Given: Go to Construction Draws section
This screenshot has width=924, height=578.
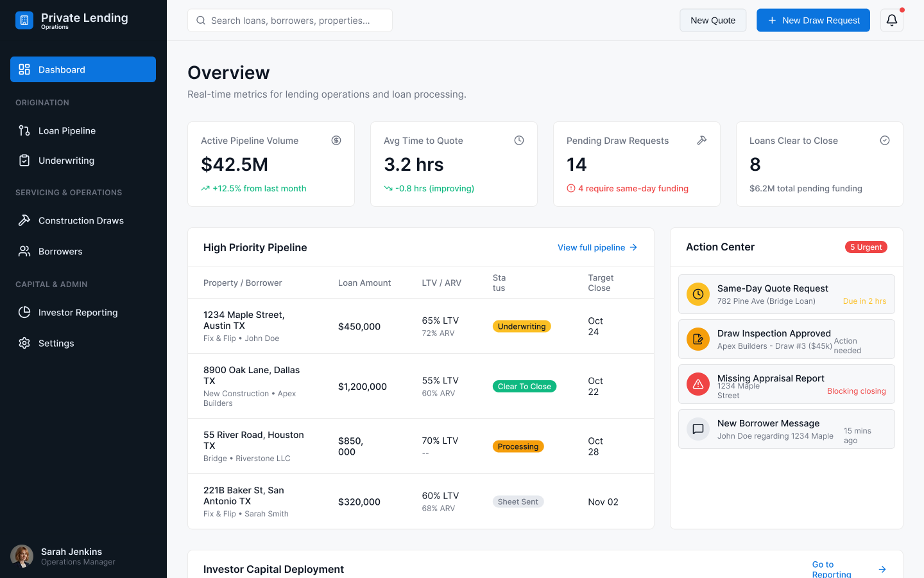Looking at the screenshot, I should [81, 220].
